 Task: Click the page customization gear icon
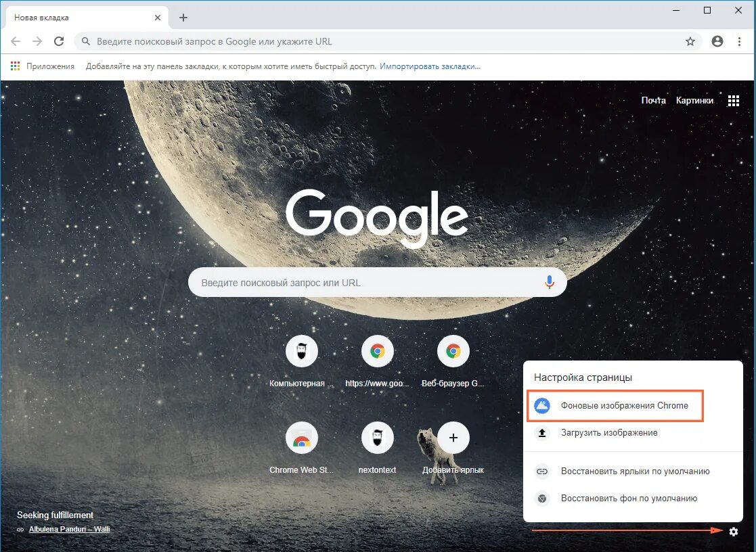[734, 531]
